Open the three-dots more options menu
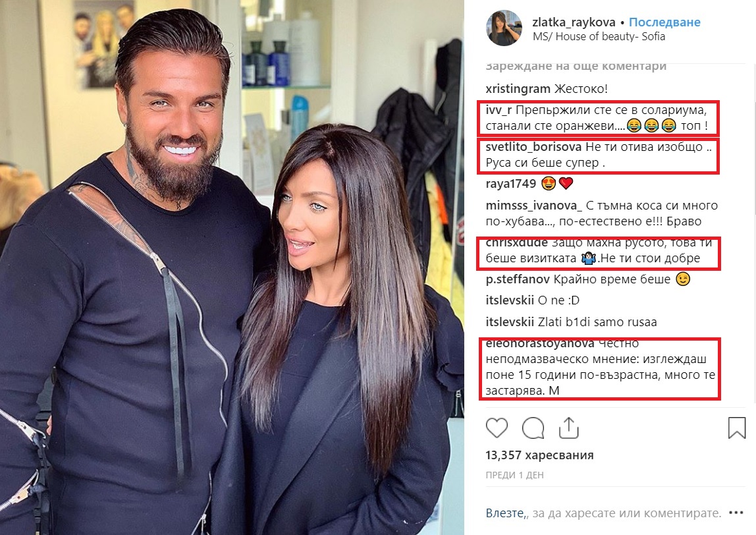This screenshot has height=535, width=756. [736, 513]
